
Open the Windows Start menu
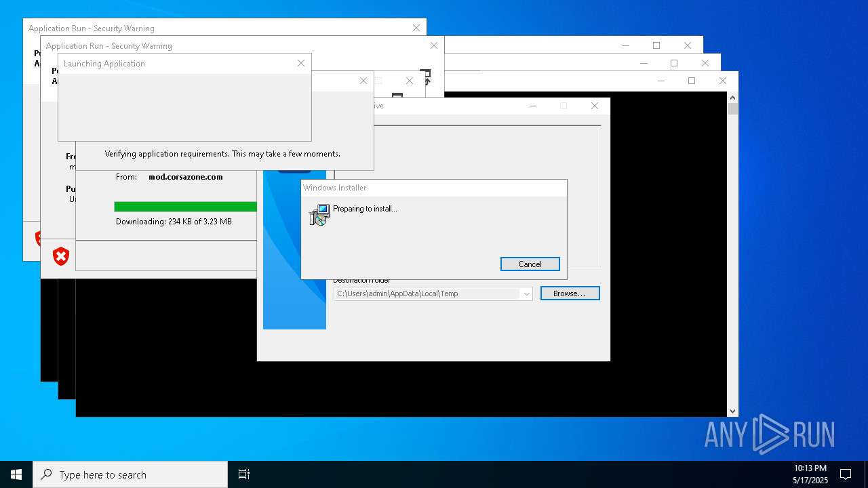pos(16,474)
